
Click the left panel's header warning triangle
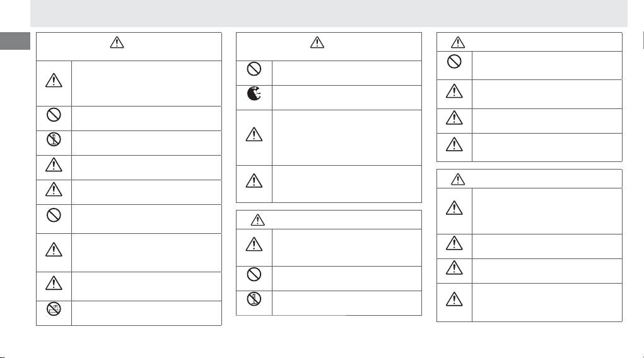[117, 43]
